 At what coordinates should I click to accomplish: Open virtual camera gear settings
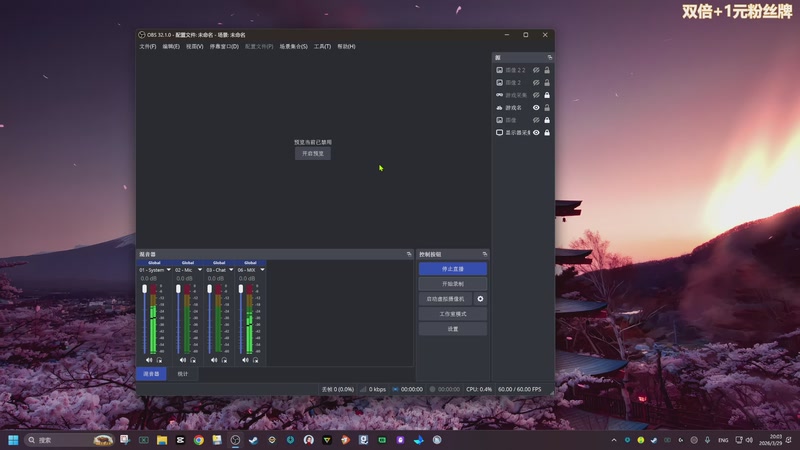tap(480, 299)
